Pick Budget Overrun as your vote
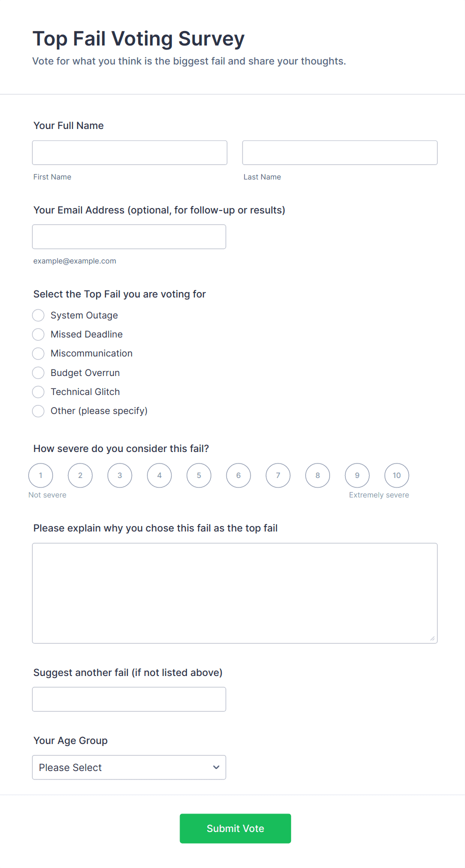Viewport: 465px width, 868px height. tap(38, 372)
